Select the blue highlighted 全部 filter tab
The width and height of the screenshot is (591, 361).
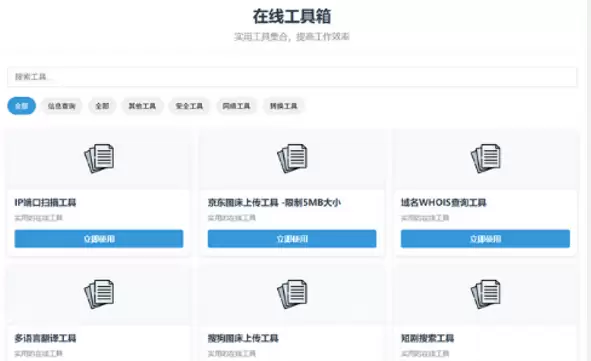pos(21,106)
